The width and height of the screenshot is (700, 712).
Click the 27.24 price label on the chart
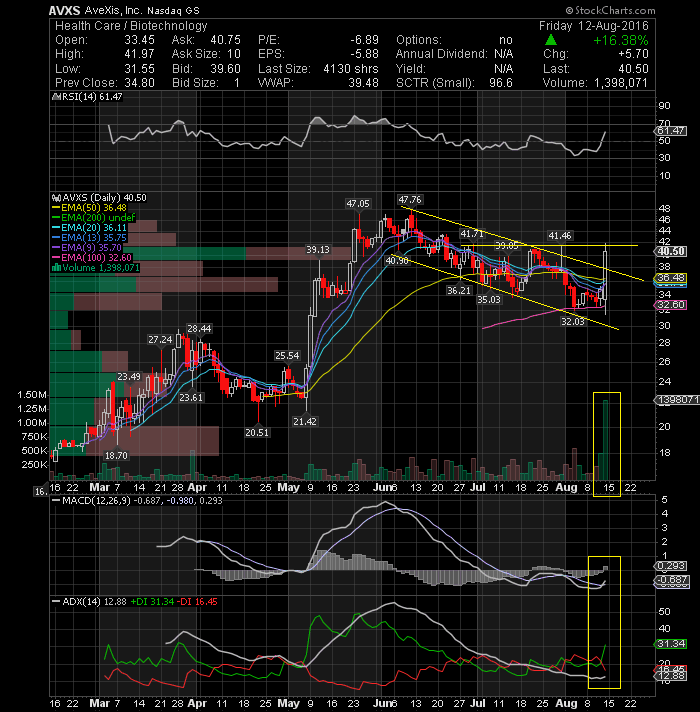[160, 340]
